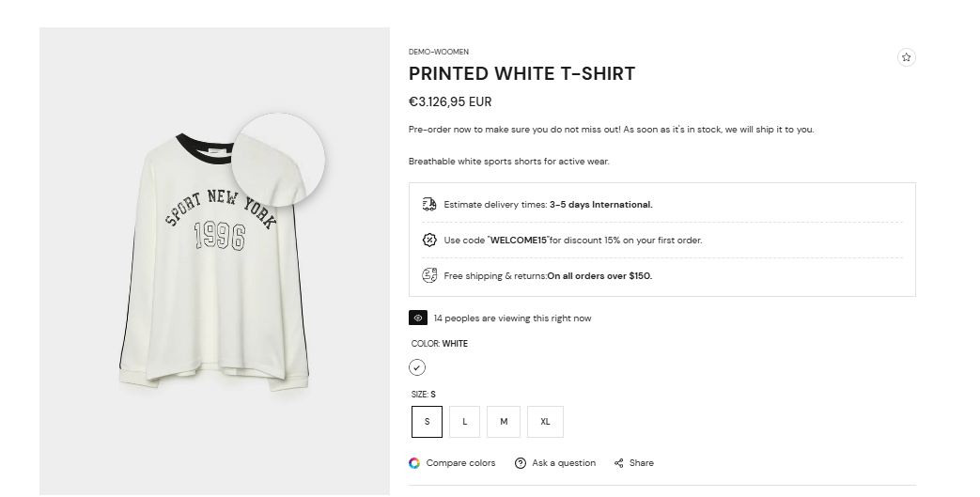Screen dimensions: 980x497
Task: Select the white color swatch
Action: pyautogui.click(x=417, y=367)
